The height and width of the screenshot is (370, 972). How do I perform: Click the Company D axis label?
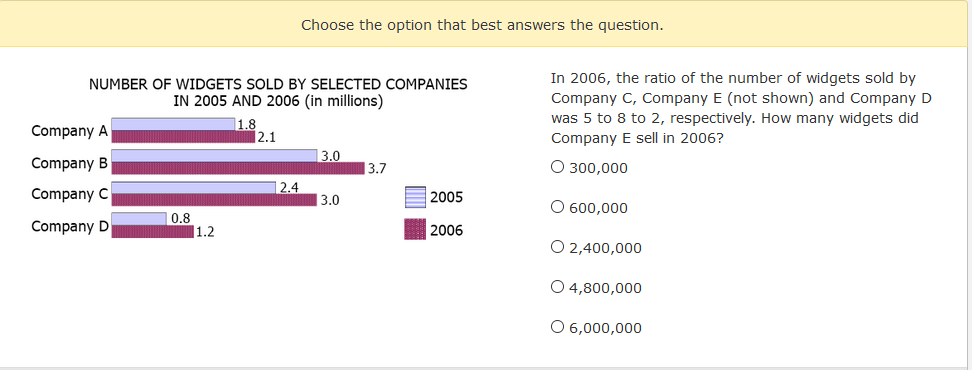click(69, 226)
